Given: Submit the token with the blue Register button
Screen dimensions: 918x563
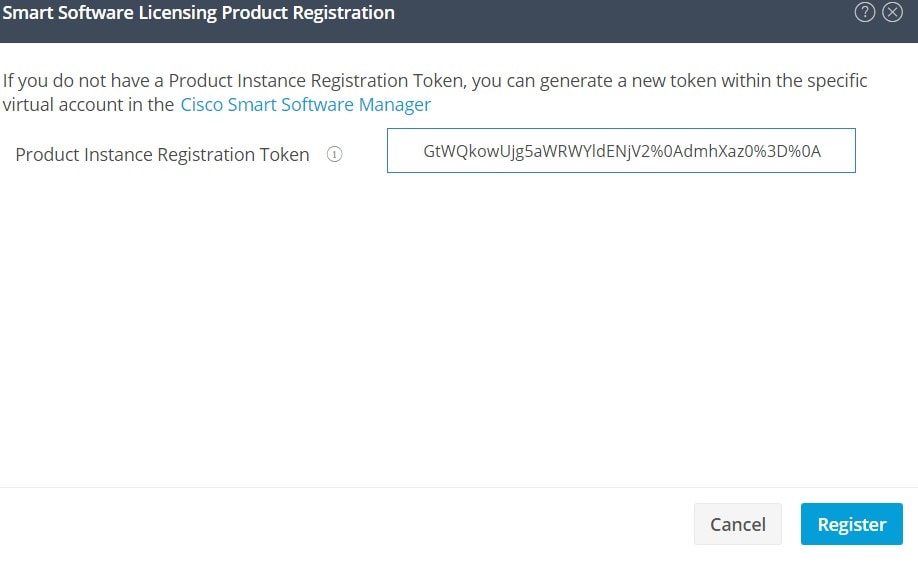Looking at the screenshot, I should (x=852, y=524).
